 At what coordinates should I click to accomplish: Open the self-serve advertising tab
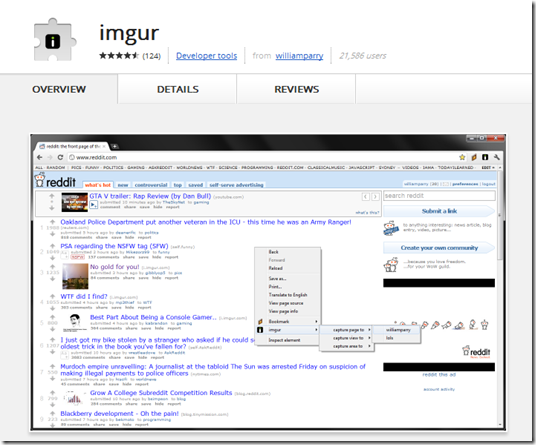[236, 185]
